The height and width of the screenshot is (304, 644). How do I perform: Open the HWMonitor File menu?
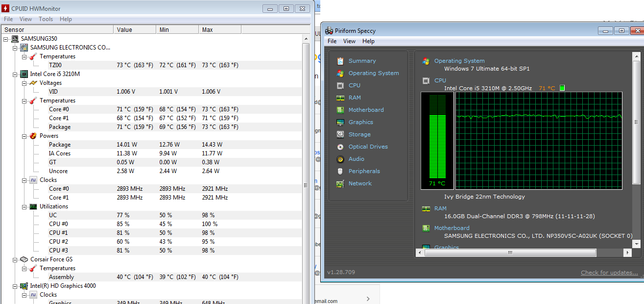point(8,19)
